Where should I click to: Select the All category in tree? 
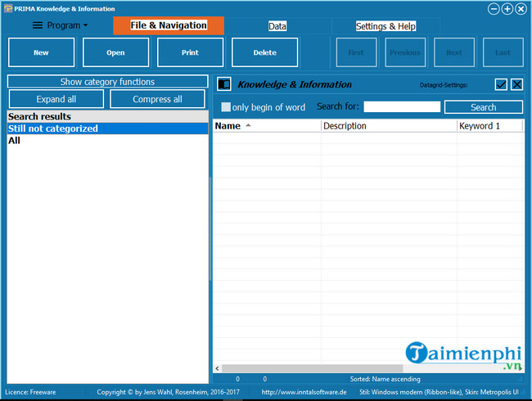[14, 141]
